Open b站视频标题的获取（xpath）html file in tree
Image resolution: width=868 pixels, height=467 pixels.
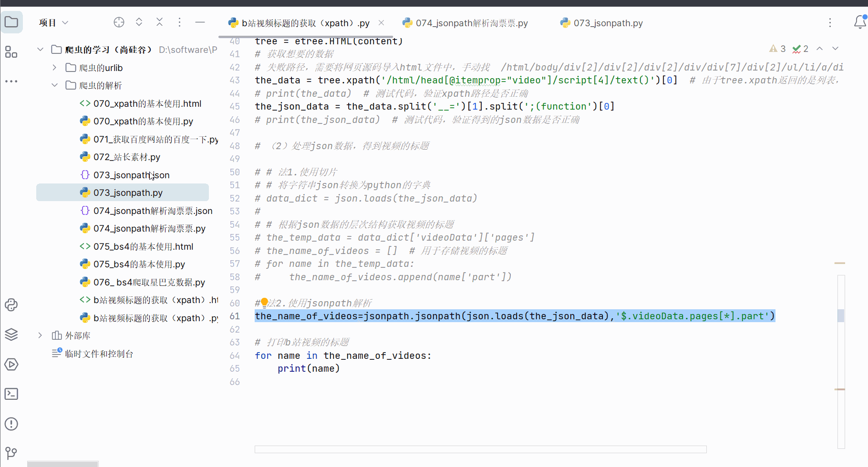tap(155, 300)
